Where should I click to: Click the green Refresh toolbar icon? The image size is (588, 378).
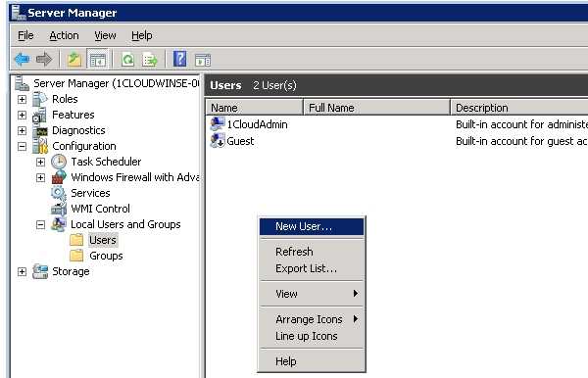coord(127,59)
